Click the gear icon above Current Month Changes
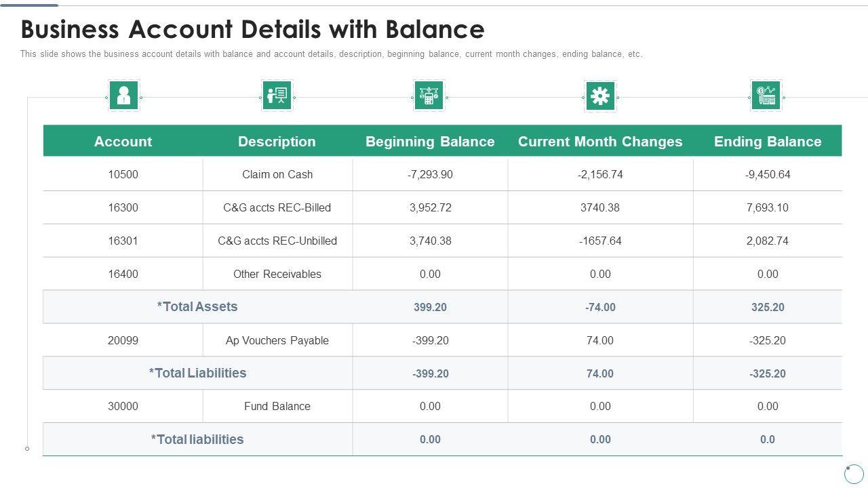The width and height of the screenshot is (868, 488). [600, 96]
